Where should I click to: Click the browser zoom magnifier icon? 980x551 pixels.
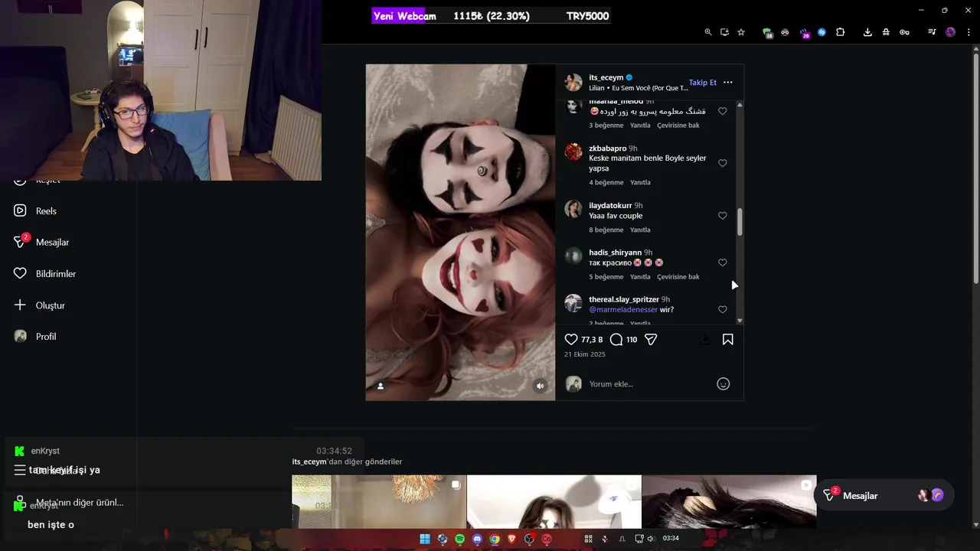point(708,32)
